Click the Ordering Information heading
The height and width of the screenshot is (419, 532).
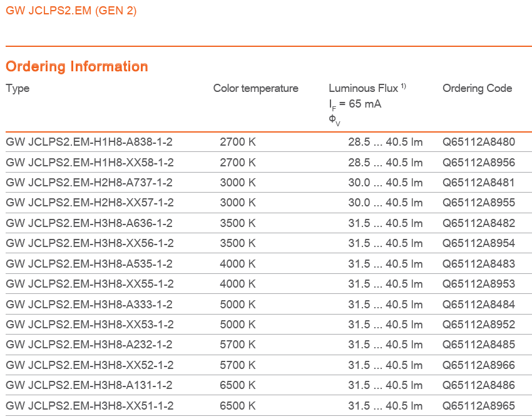pos(77,66)
